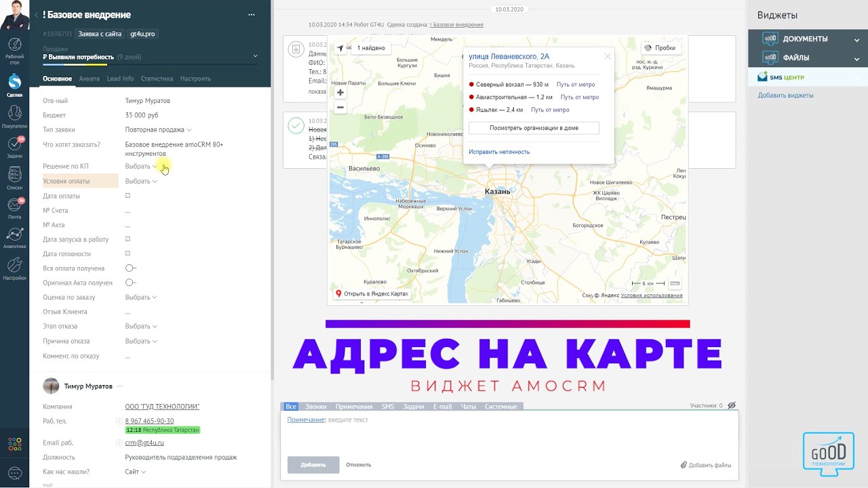Open Настройки section in sidebar
Image resolution: width=868 pixels, height=488 pixels.
tap(14, 268)
